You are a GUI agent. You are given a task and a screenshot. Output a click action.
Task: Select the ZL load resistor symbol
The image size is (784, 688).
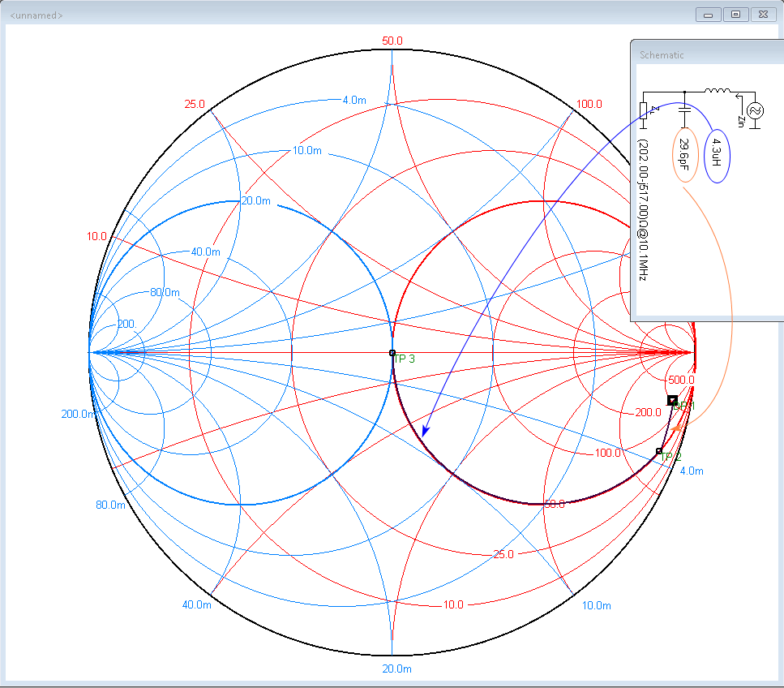click(x=644, y=110)
